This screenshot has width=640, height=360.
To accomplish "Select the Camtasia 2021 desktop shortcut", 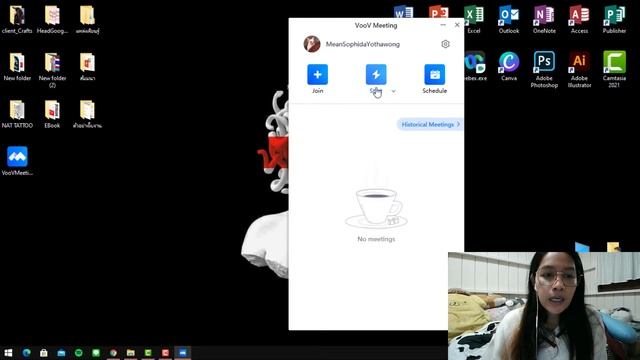I will tap(614, 69).
